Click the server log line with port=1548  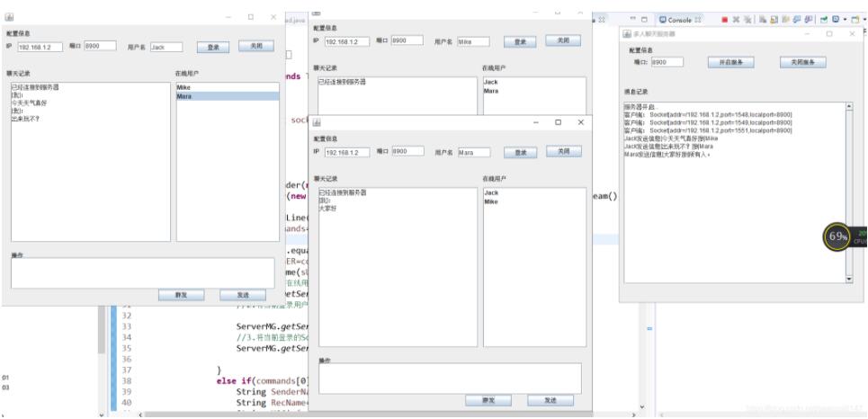pyautogui.click(x=709, y=114)
